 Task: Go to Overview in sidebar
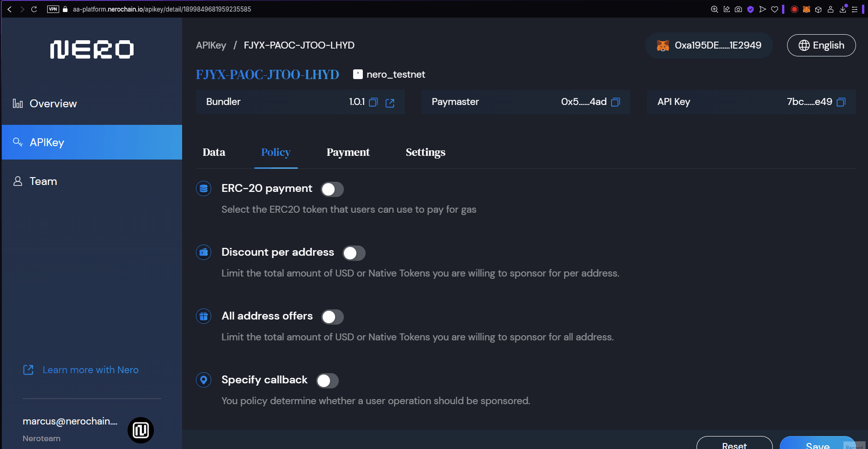[53, 104]
